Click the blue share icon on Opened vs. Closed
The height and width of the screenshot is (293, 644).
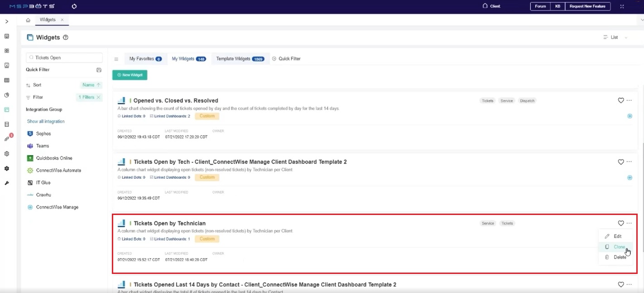point(630,116)
